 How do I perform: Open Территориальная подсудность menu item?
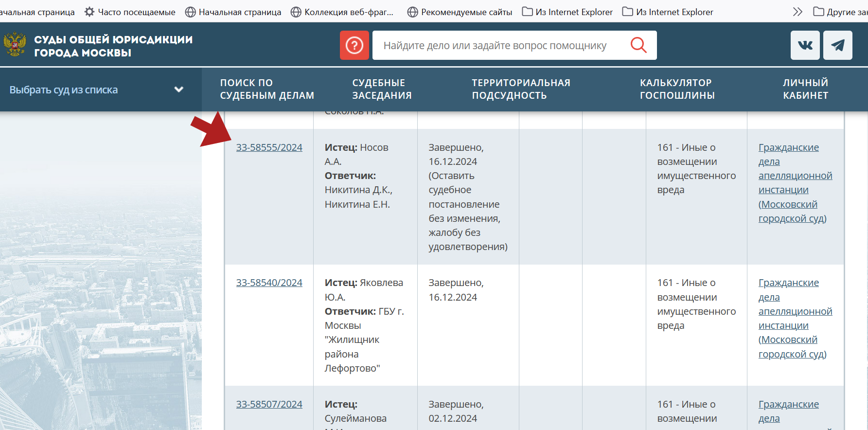click(x=521, y=89)
